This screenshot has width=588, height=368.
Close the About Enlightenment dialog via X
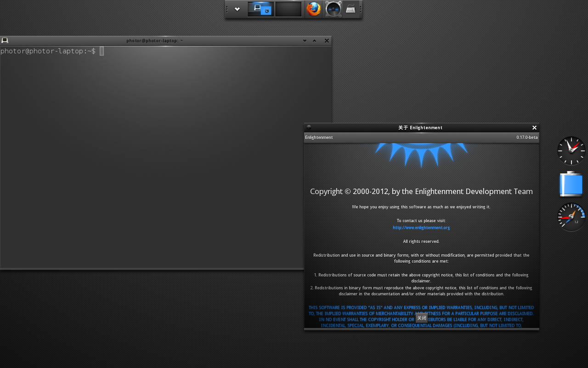pos(534,127)
